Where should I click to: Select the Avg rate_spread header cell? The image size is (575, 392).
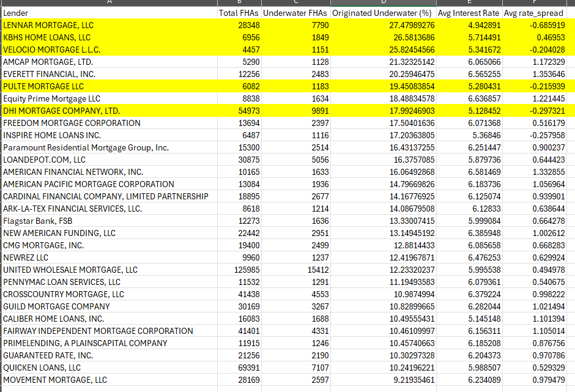(x=534, y=13)
